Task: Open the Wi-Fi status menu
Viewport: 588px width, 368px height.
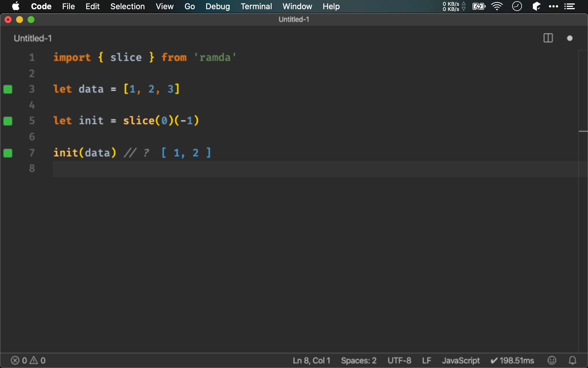Action: [x=497, y=6]
